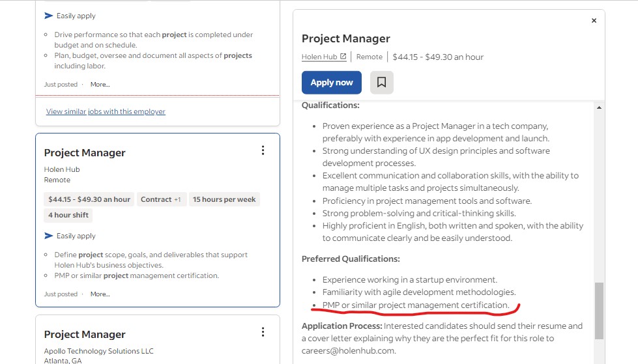
Task: Click the Apply now button
Action: point(332,83)
